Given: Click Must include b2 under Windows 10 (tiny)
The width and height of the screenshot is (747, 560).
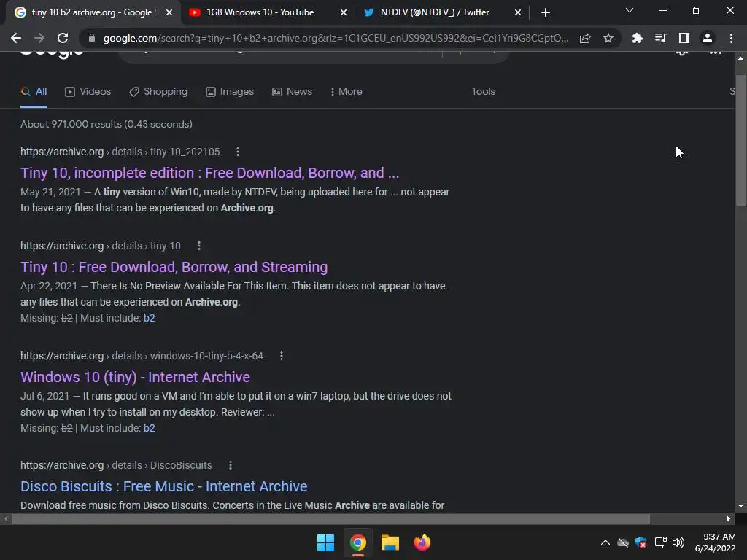Looking at the screenshot, I should point(149,428).
